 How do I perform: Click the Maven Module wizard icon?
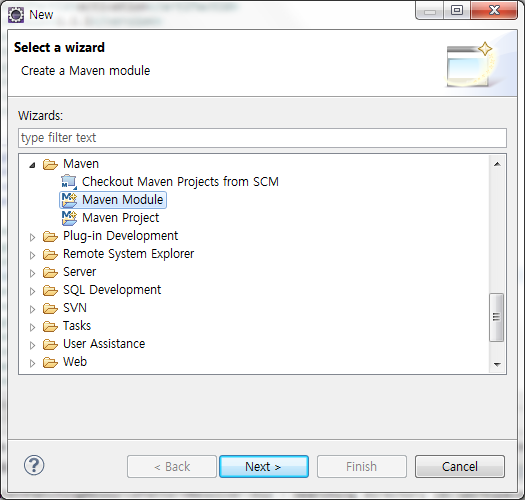(69, 200)
